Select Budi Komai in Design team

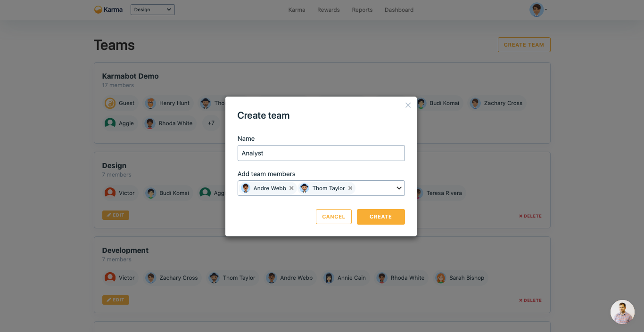[167, 193]
